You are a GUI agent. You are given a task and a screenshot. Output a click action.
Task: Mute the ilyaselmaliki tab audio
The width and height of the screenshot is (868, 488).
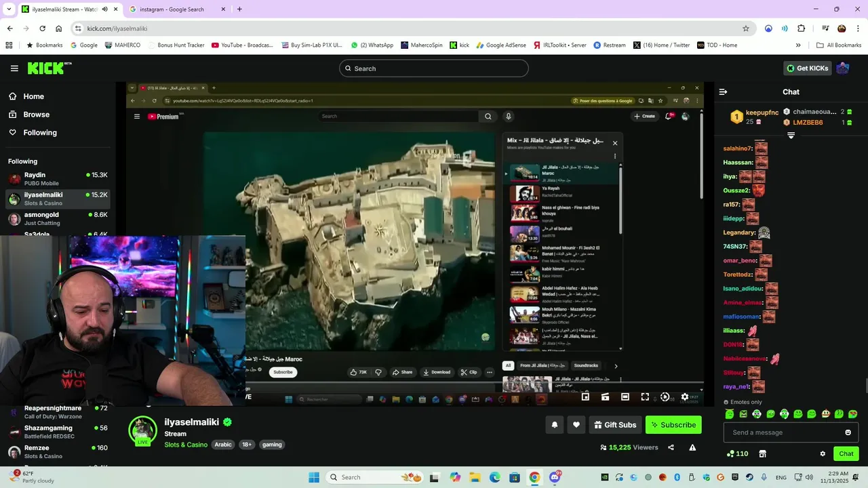[104, 9]
